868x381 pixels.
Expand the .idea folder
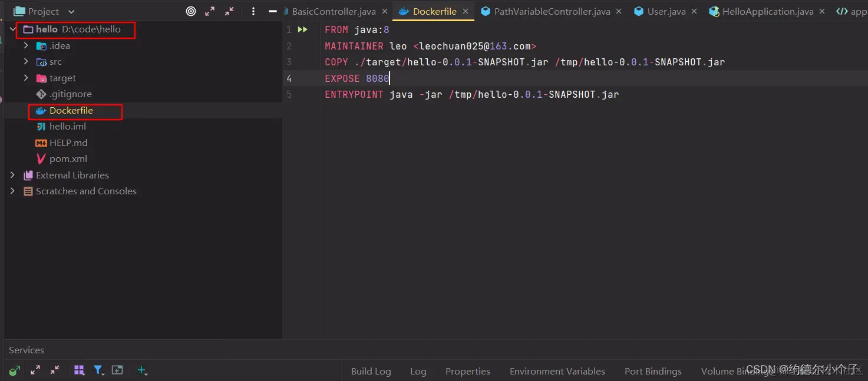[26, 45]
